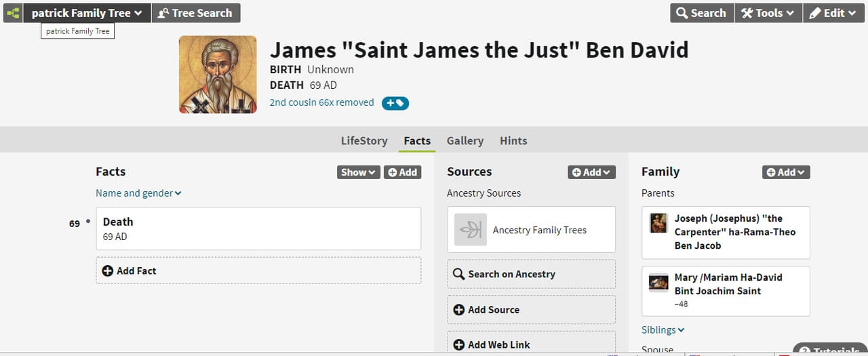868x356 pixels.
Task: Click the Add Fact plus button
Action: (x=108, y=271)
